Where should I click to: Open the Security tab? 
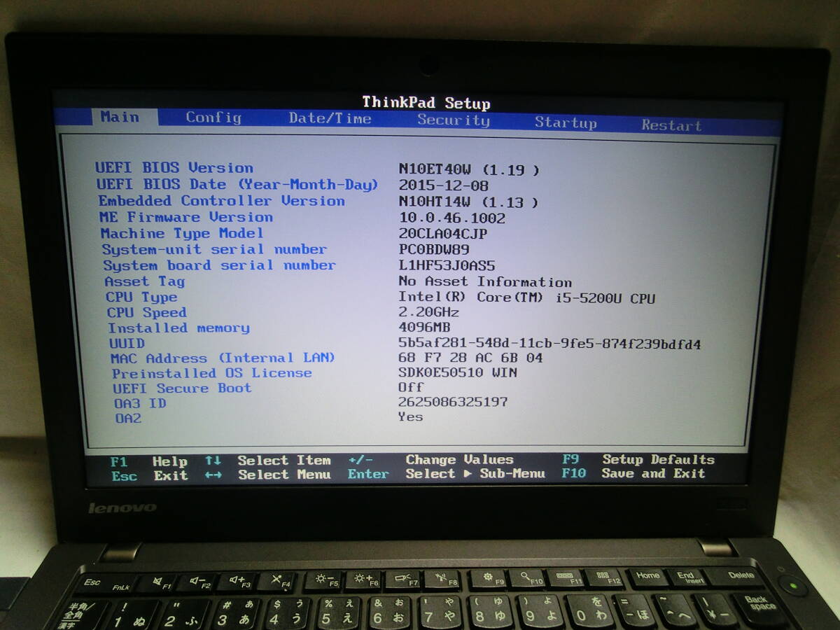tap(454, 120)
